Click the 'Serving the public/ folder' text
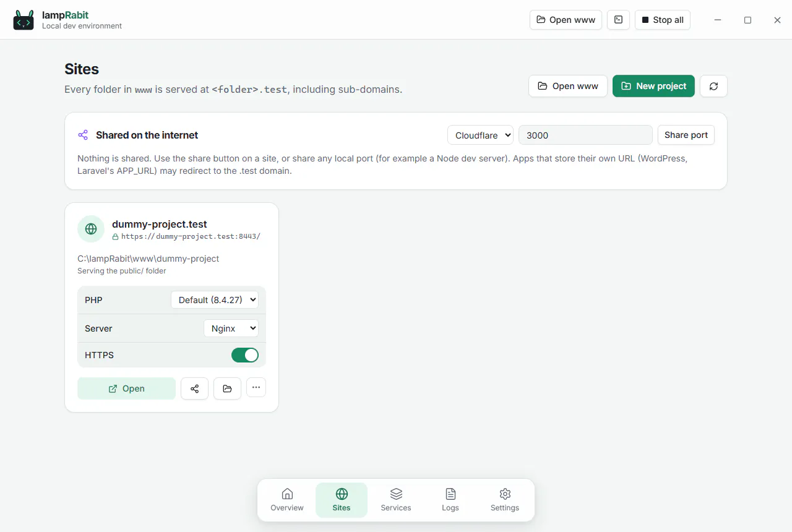The image size is (792, 532). click(122, 271)
